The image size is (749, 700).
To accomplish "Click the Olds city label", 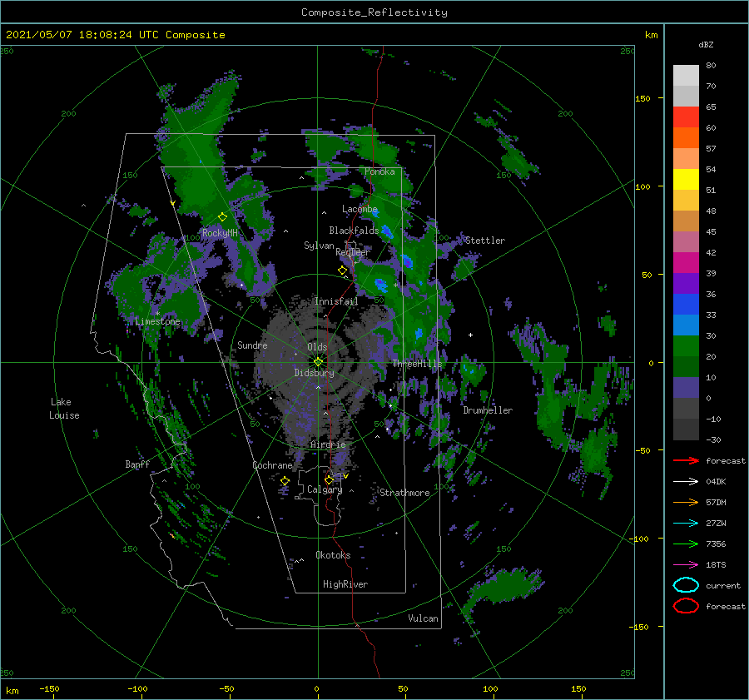I will [x=317, y=347].
